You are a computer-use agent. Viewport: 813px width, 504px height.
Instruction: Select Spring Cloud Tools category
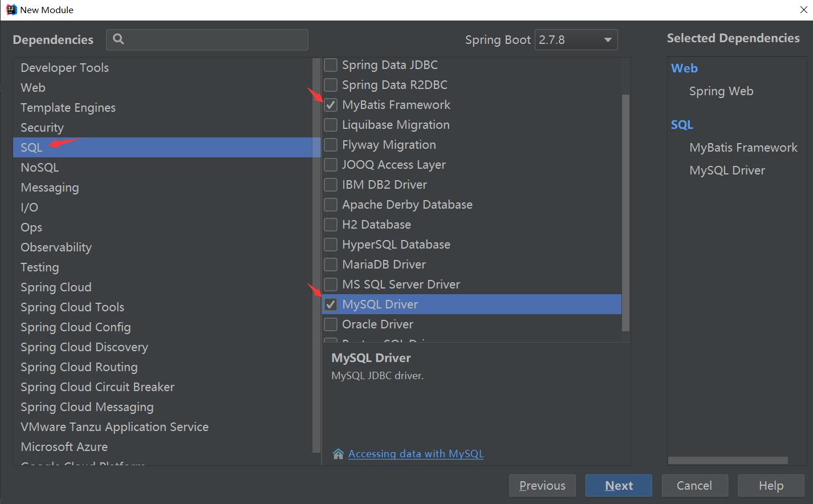163,307
